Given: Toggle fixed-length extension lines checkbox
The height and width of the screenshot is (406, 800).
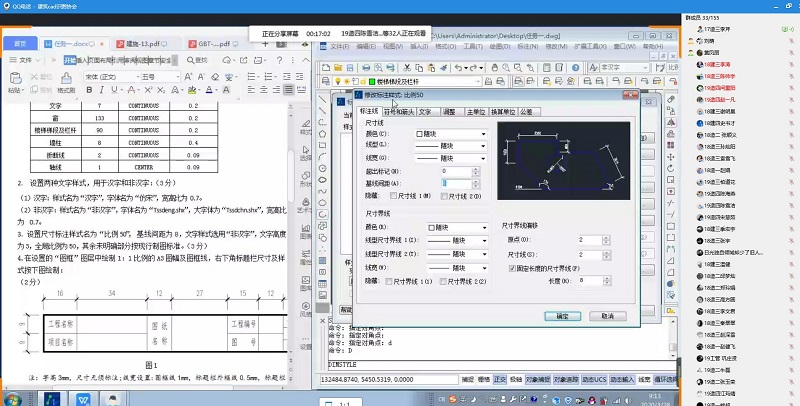Looking at the screenshot, I should [513, 269].
